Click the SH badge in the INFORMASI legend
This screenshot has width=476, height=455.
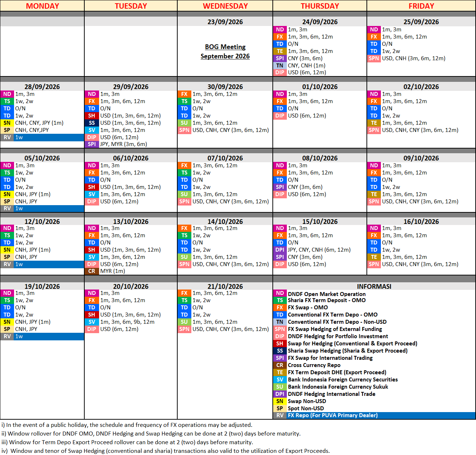[280, 344]
